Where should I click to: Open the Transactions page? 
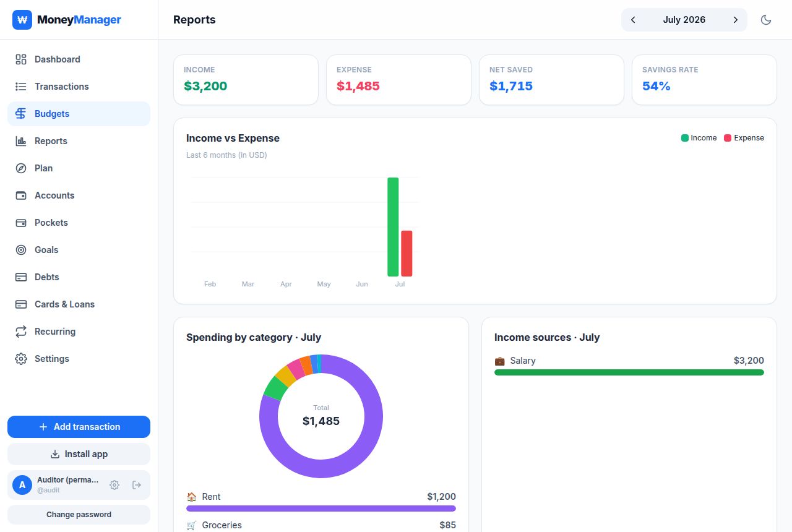(x=79, y=87)
